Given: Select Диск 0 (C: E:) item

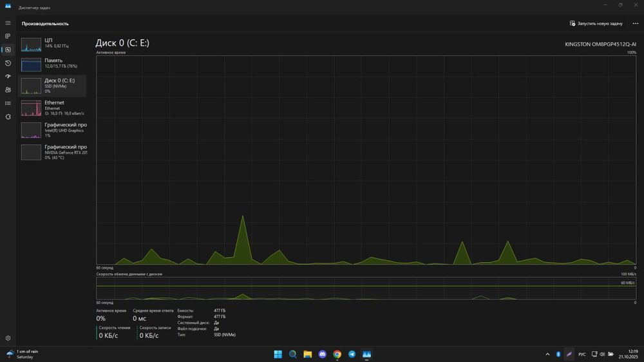Looking at the screenshot, I should click(53, 86).
